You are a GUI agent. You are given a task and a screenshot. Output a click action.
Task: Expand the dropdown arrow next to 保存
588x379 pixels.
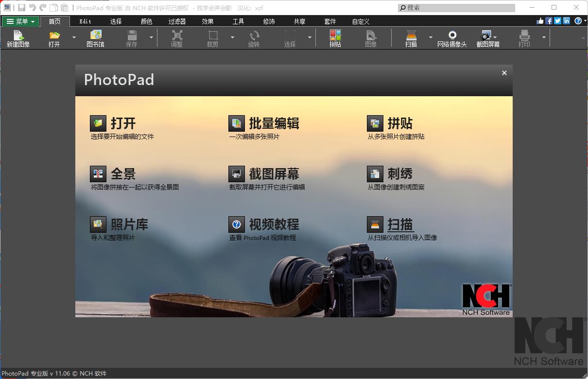(151, 37)
